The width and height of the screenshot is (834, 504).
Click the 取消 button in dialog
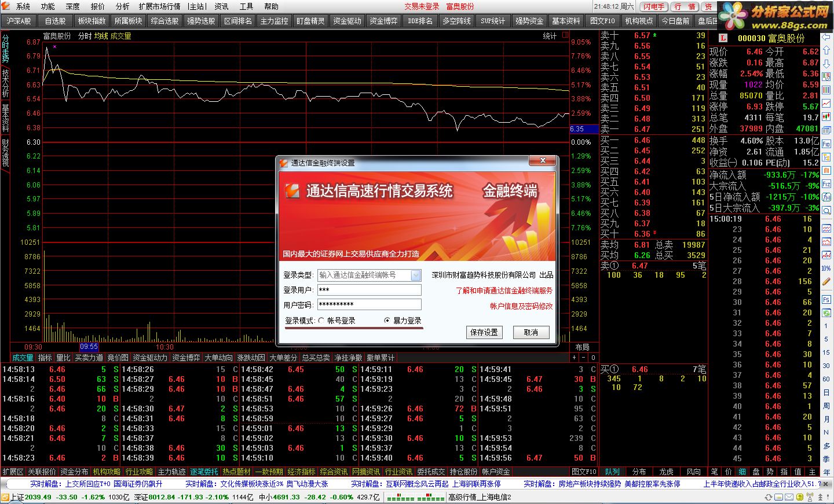tap(531, 332)
